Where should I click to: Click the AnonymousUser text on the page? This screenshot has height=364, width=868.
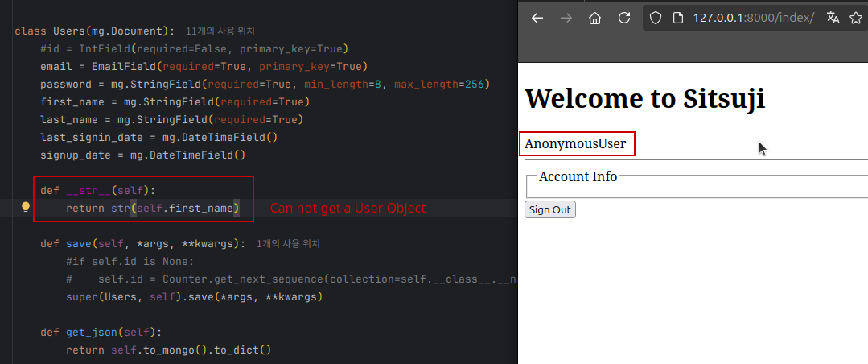click(x=575, y=144)
